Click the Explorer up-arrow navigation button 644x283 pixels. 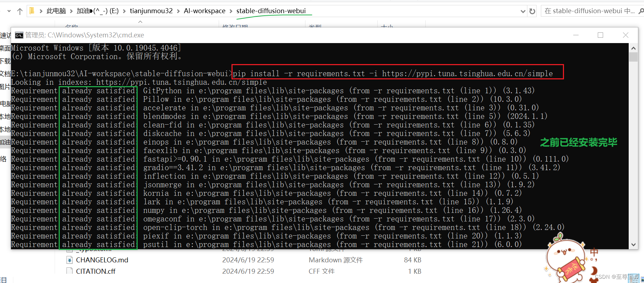pyautogui.click(x=20, y=11)
